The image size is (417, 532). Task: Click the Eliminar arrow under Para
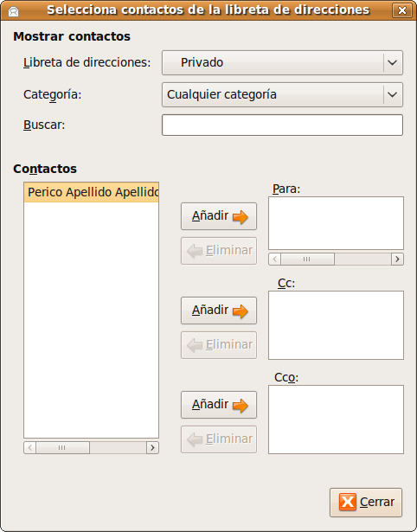pos(195,251)
